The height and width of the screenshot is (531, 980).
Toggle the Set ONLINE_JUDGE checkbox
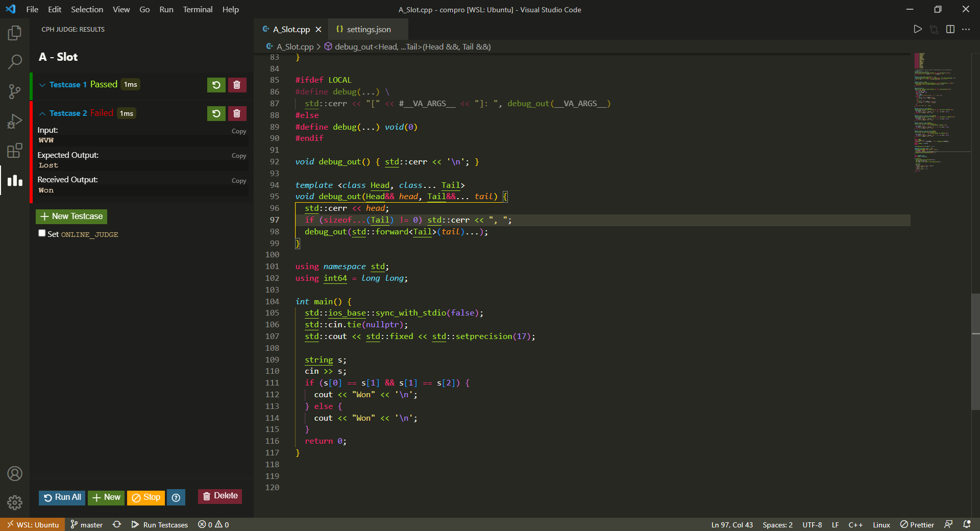(42, 233)
